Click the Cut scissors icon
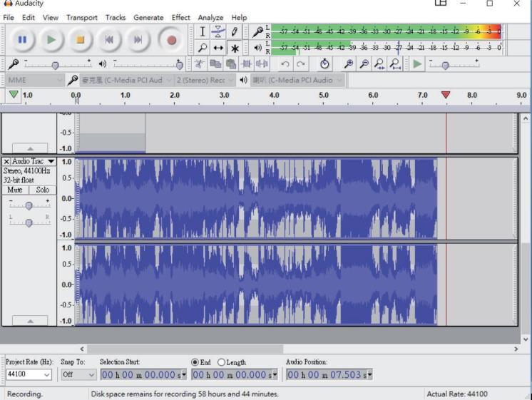The height and width of the screenshot is (400, 532). tap(200, 63)
